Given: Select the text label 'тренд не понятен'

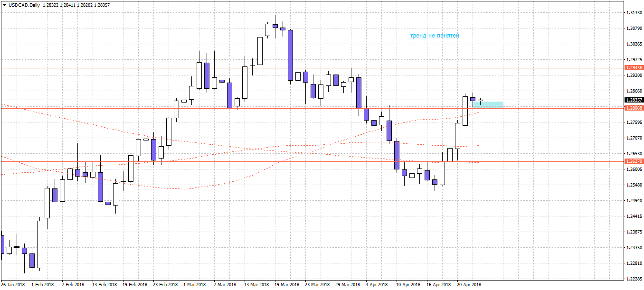Looking at the screenshot, I should coord(435,36).
